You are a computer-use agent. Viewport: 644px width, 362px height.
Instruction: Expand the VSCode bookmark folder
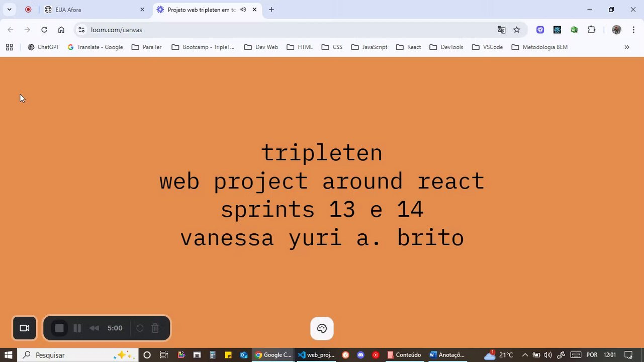tap(488, 47)
